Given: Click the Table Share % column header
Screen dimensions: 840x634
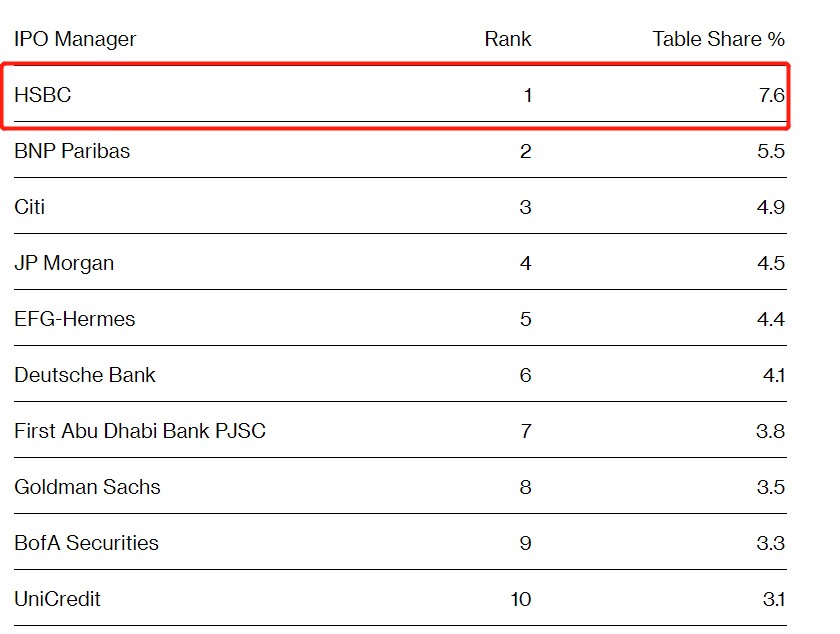Looking at the screenshot, I should pyautogui.click(x=718, y=39).
